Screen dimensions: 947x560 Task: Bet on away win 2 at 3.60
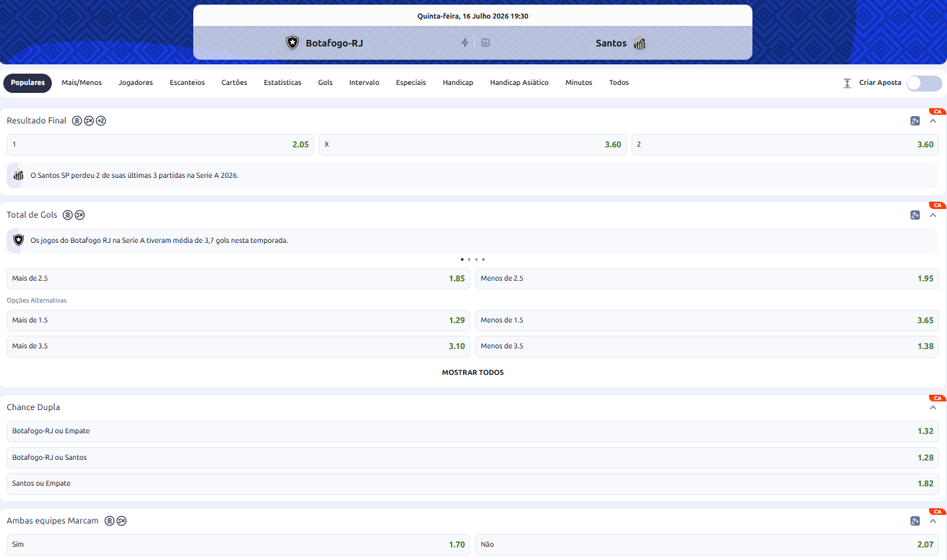[785, 145]
